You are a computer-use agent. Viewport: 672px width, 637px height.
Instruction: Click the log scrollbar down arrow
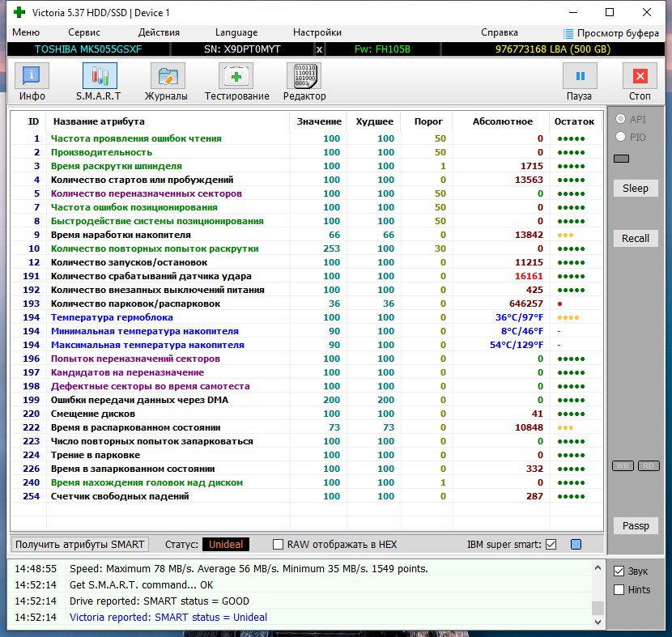(598, 622)
